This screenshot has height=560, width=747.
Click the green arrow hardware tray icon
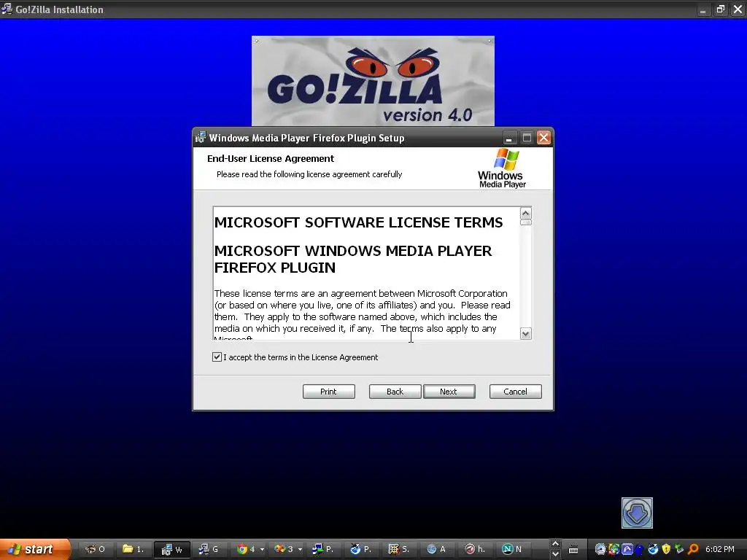pos(679,549)
